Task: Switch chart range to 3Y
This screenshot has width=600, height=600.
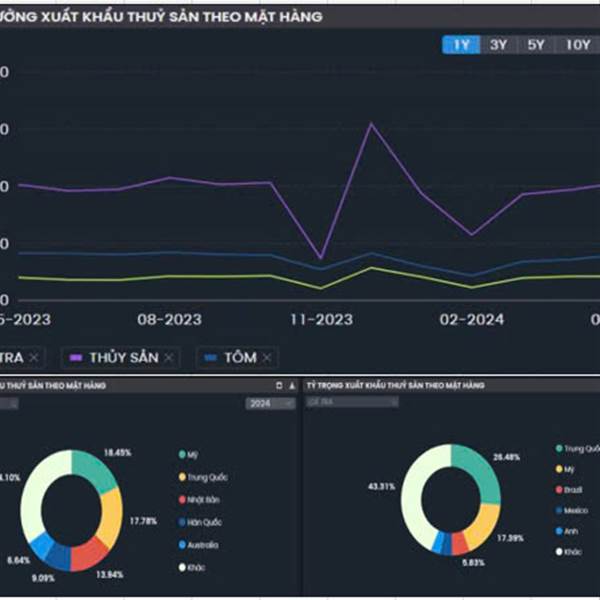Action: [498, 45]
